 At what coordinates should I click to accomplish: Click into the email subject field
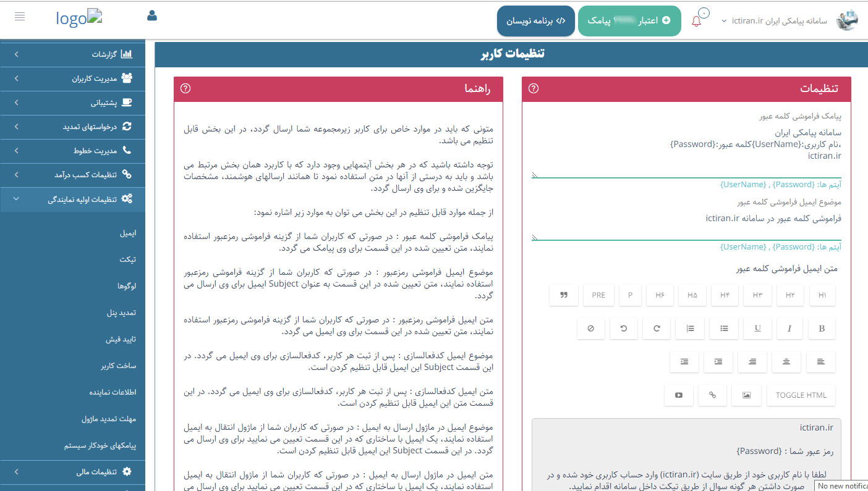click(x=686, y=225)
